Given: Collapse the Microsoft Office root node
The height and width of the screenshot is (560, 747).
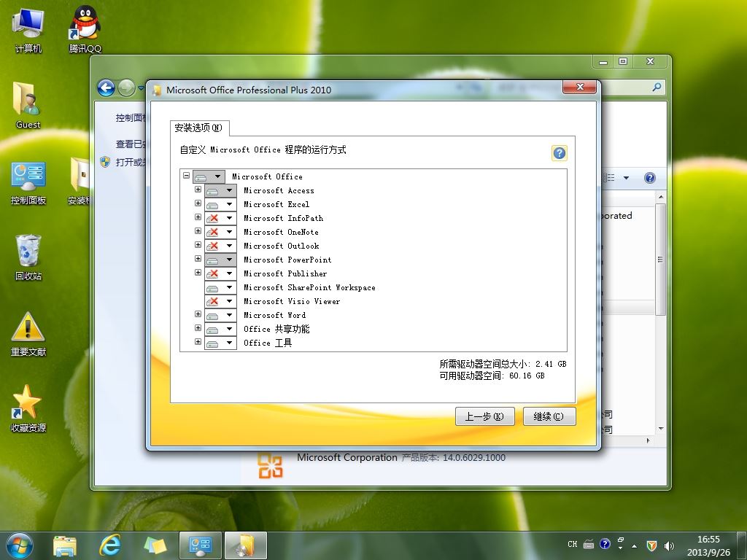Looking at the screenshot, I should point(186,175).
